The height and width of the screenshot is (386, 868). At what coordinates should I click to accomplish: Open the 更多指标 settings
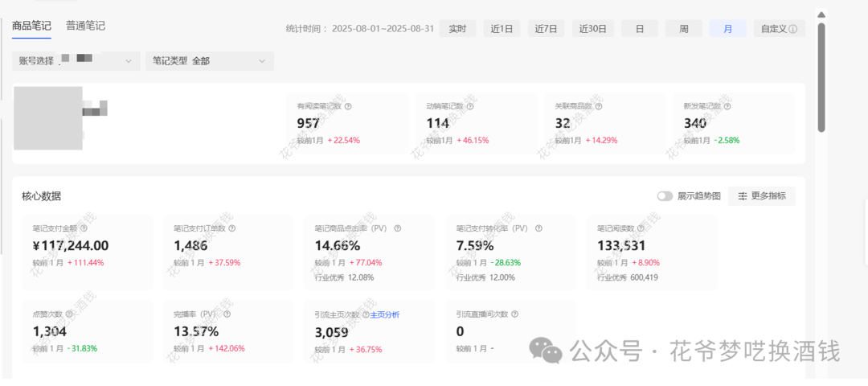(x=762, y=196)
